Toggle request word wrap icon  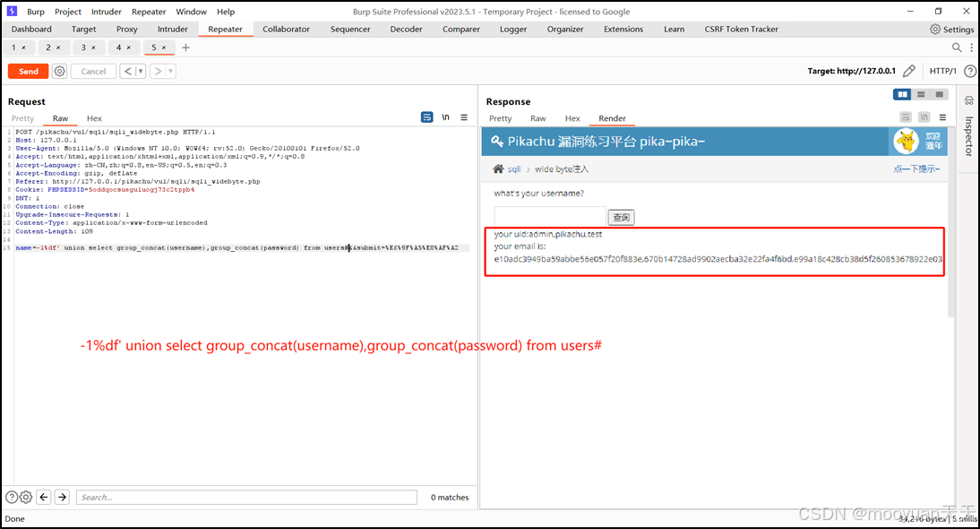click(x=427, y=117)
